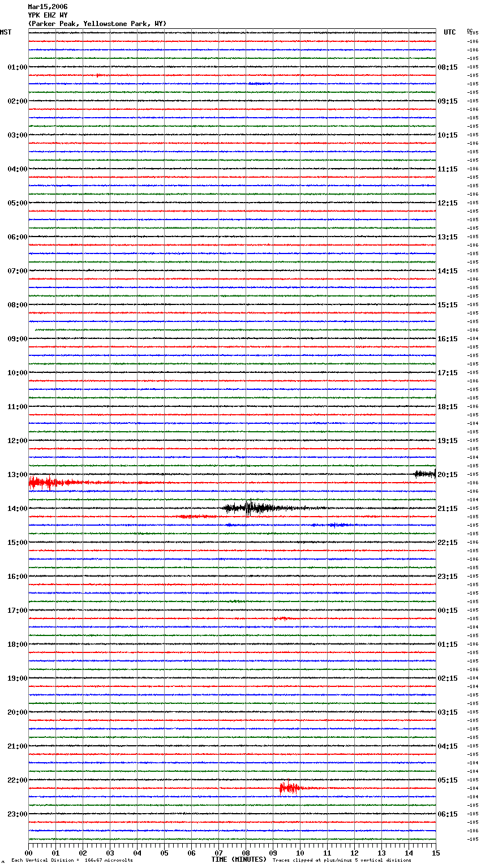The image size is (481, 868).
Task: Pick minute 11 tick on bottom axis
Action: [x=328, y=852]
